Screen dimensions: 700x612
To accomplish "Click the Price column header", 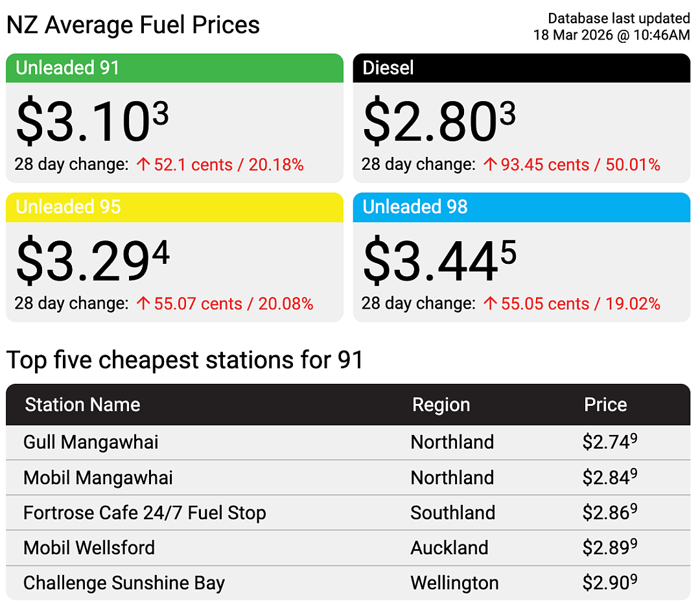I will coord(605,405).
